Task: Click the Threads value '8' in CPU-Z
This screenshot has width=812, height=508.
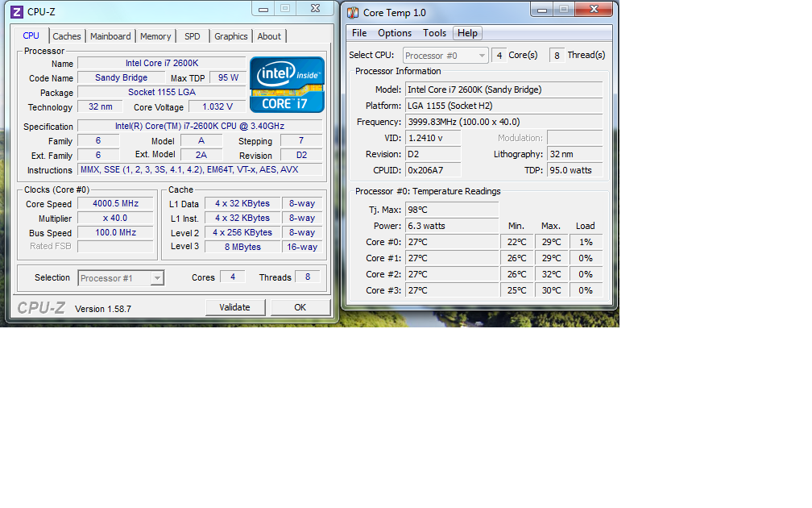Action: coord(308,277)
